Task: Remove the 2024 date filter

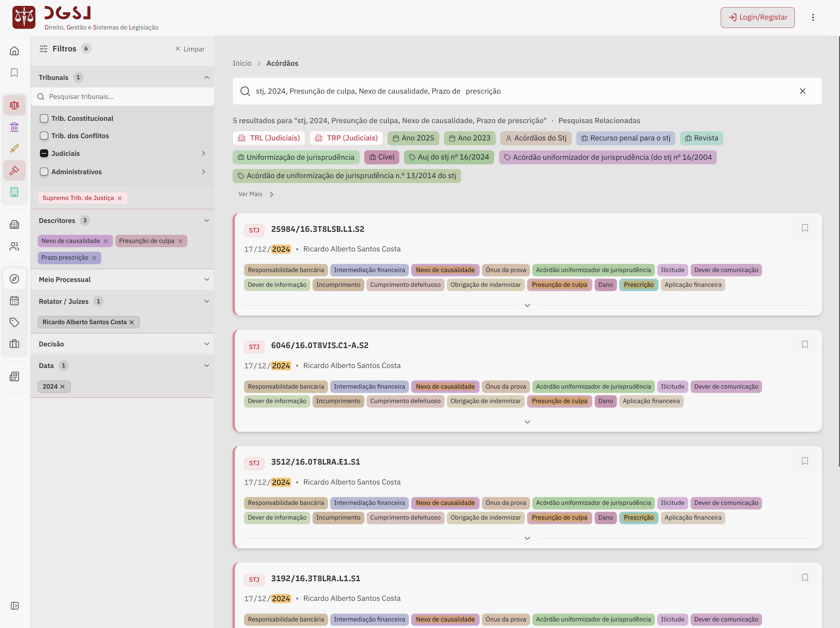Action: click(63, 387)
